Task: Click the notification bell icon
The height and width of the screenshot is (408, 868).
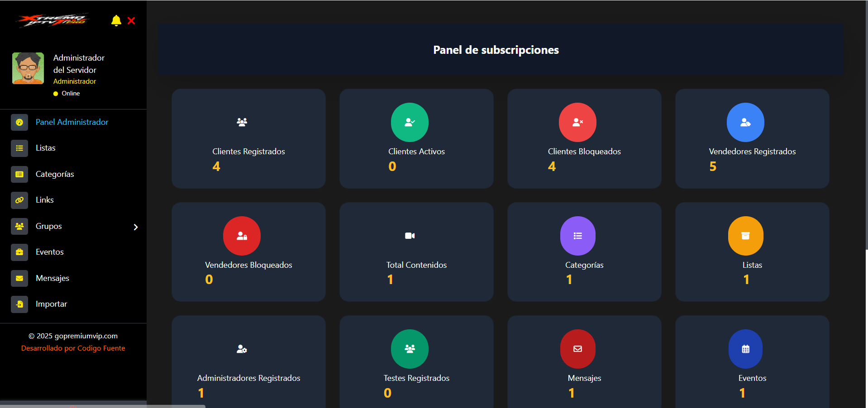Action: [116, 20]
